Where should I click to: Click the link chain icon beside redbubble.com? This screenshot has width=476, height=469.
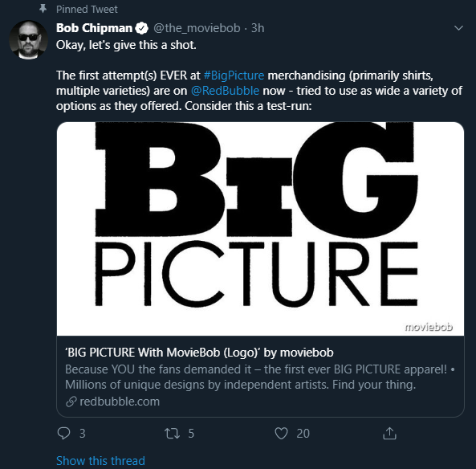(x=71, y=402)
